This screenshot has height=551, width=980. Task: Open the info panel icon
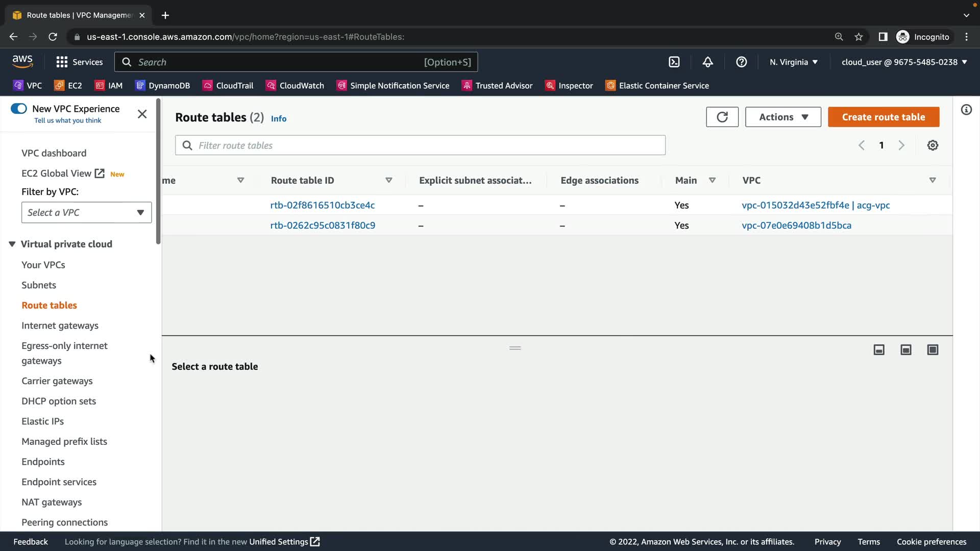966,110
